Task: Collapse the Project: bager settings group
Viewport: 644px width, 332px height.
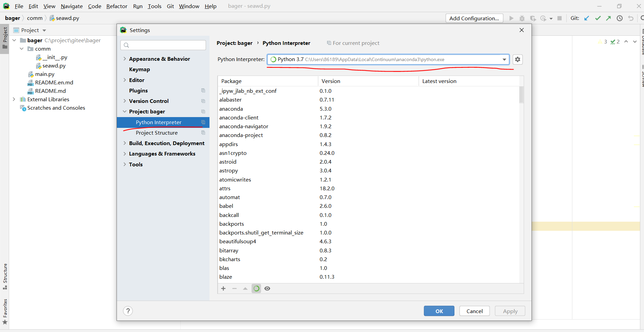Action: coord(125,111)
